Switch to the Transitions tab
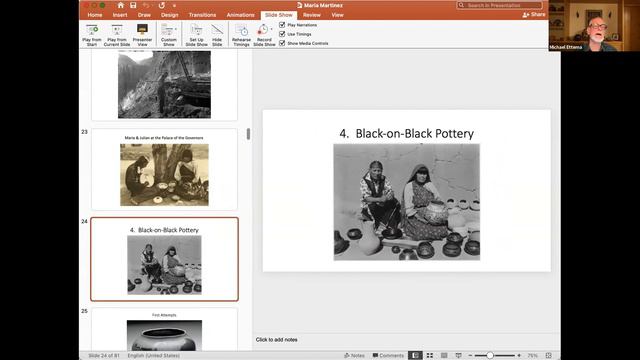 coord(202,15)
